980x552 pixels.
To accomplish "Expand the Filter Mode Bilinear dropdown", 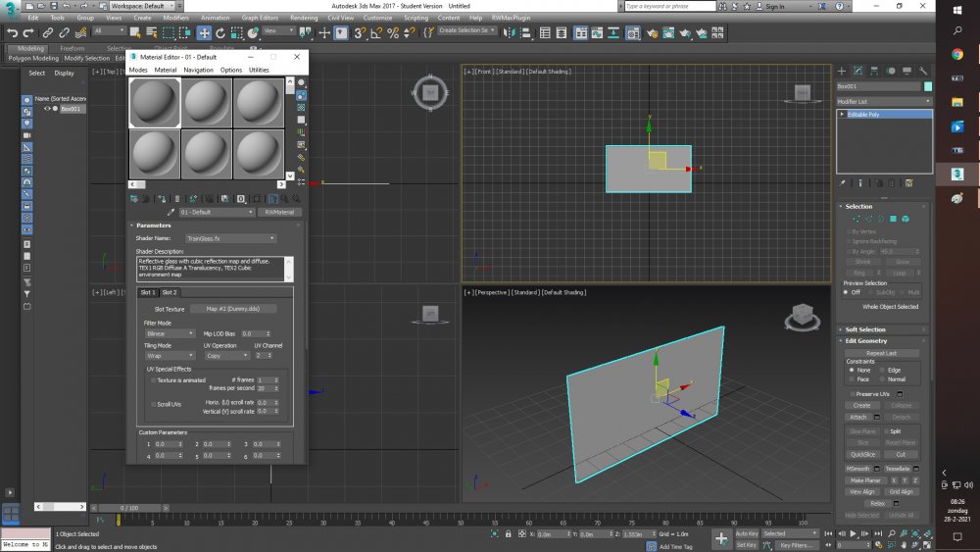I will click(x=170, y=333).
